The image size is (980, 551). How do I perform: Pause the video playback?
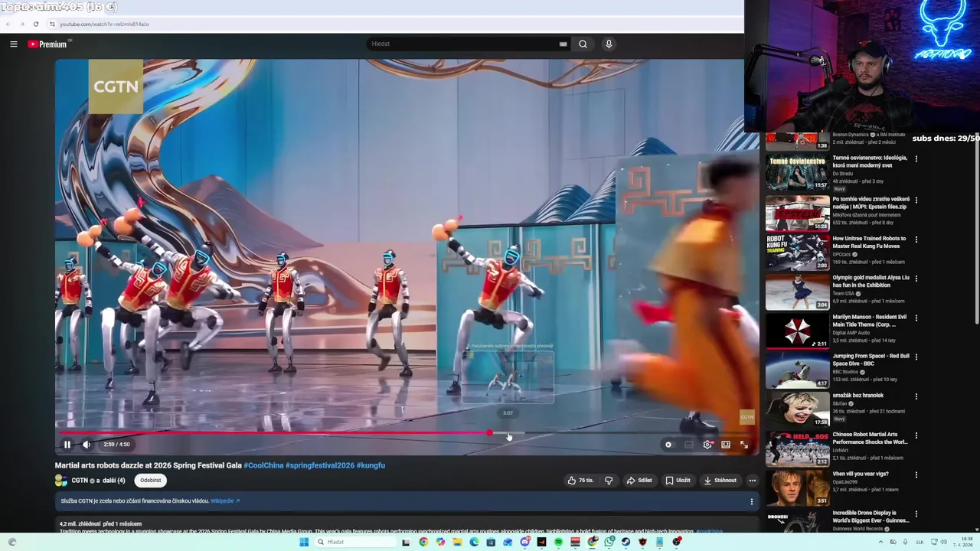tap(67, 444)
